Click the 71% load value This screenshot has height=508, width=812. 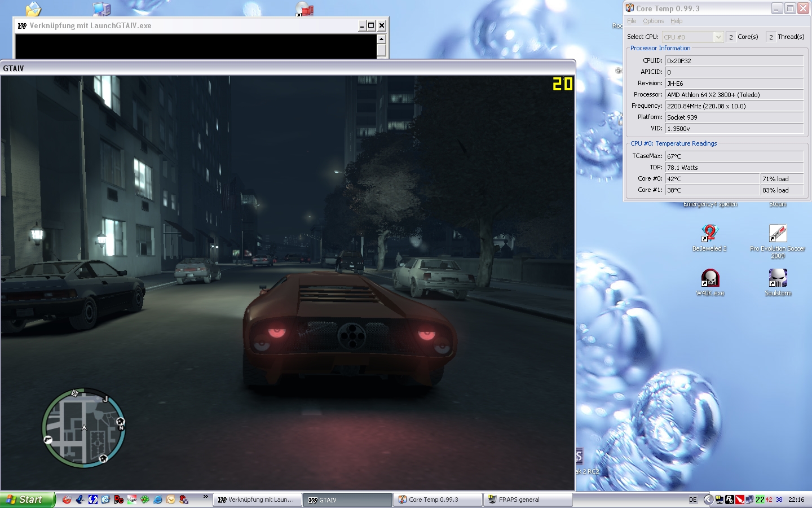tap(782, 178)
